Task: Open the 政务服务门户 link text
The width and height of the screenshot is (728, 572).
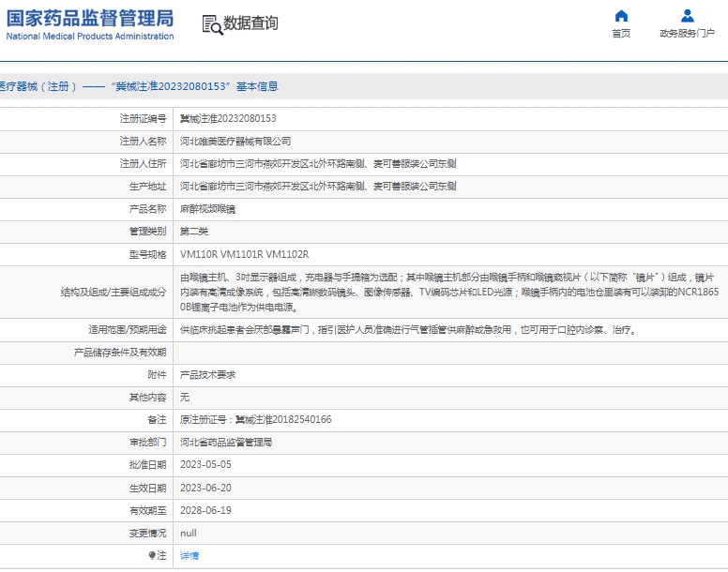Action: point(687,34)
